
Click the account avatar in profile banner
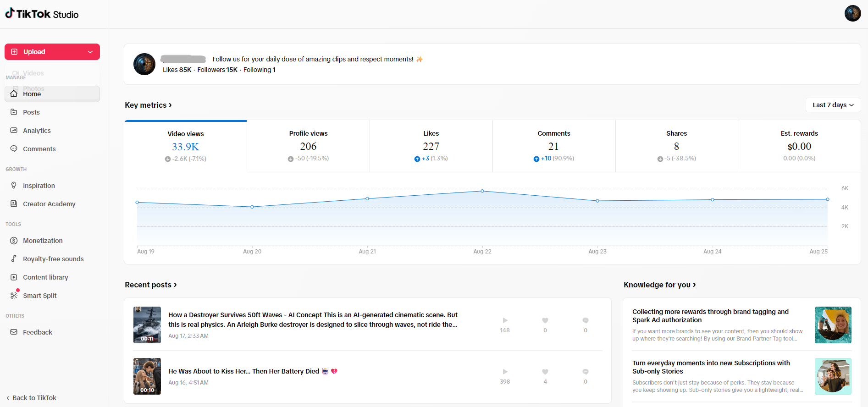[144, 64]
